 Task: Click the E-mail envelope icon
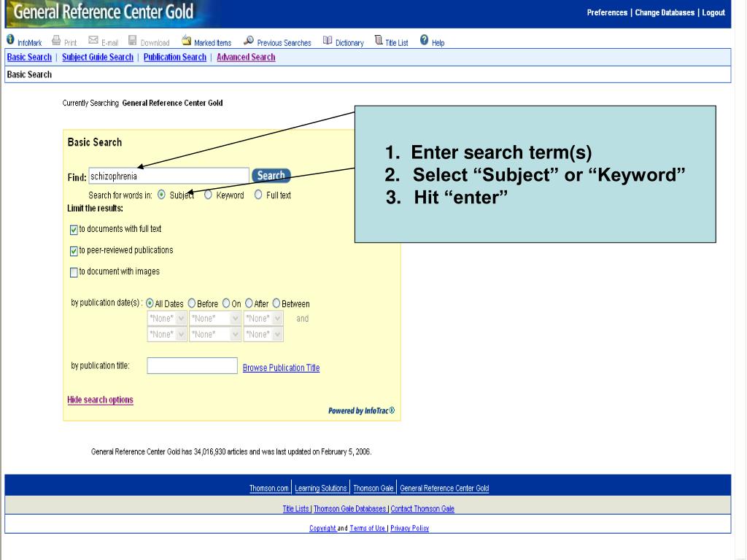point(93,40)
